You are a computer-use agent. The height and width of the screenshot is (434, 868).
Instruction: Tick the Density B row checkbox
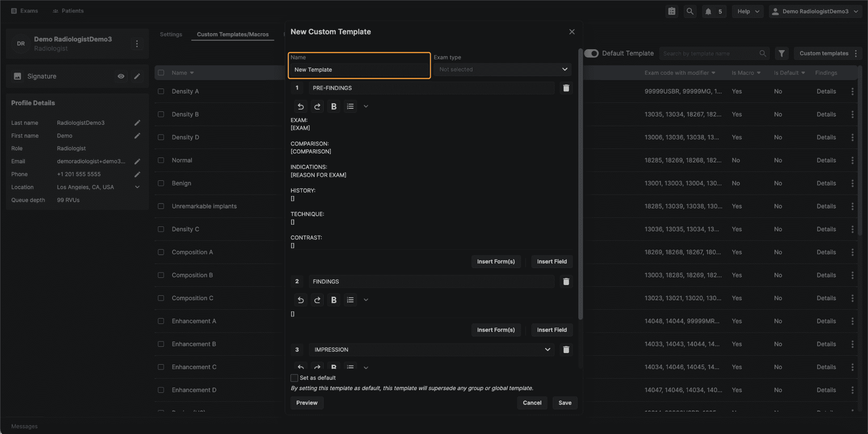tap(161, 114)
